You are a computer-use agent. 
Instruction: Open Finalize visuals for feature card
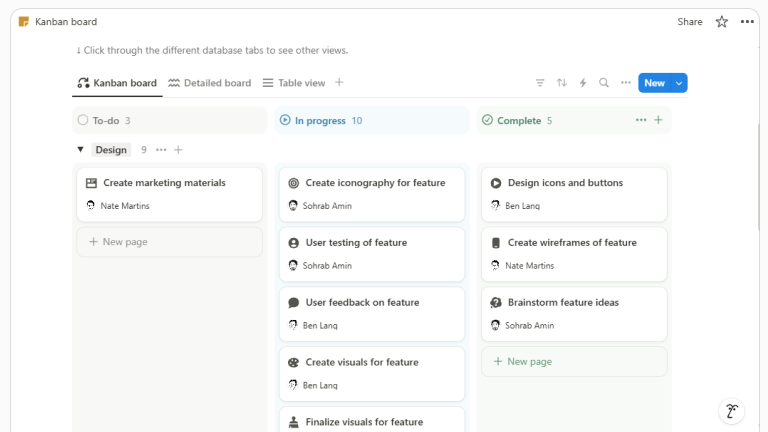[x=372, y=420]
